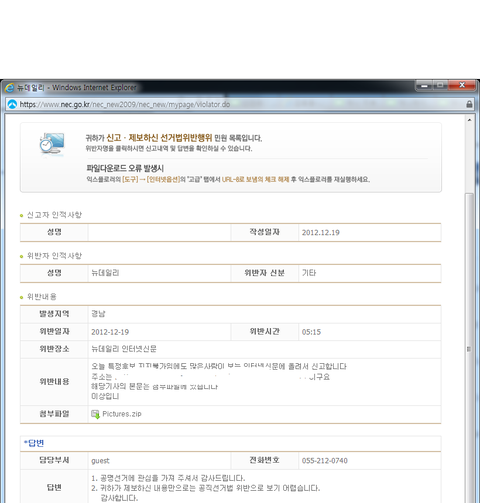480x503 pixels.
Task: Click the 055-212-0740 phone number
Action: pos(325,461)
